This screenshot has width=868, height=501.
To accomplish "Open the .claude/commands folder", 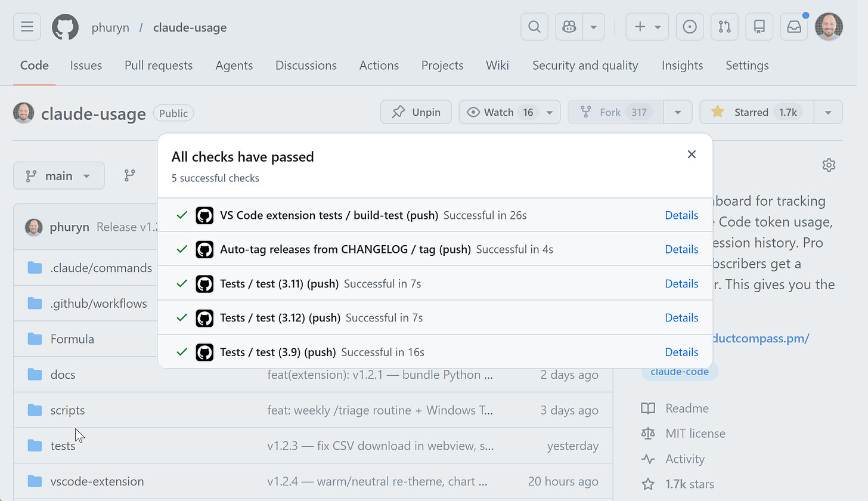I will pos(101,268).
